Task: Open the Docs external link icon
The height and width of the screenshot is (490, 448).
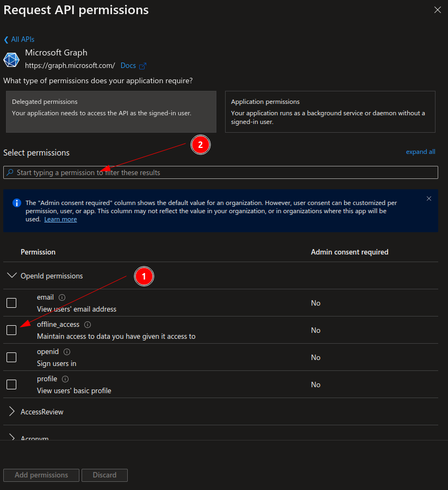Action: tap(143, 66)
